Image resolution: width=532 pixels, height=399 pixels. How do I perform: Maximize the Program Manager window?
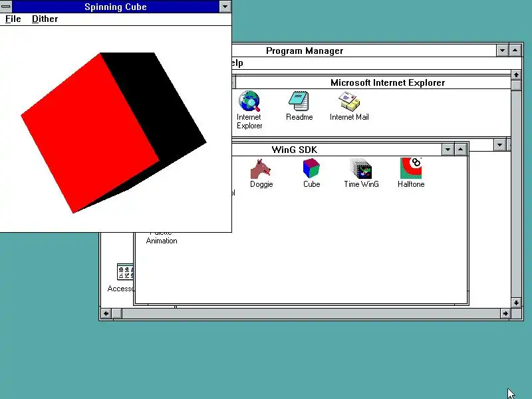coord(515,51)
